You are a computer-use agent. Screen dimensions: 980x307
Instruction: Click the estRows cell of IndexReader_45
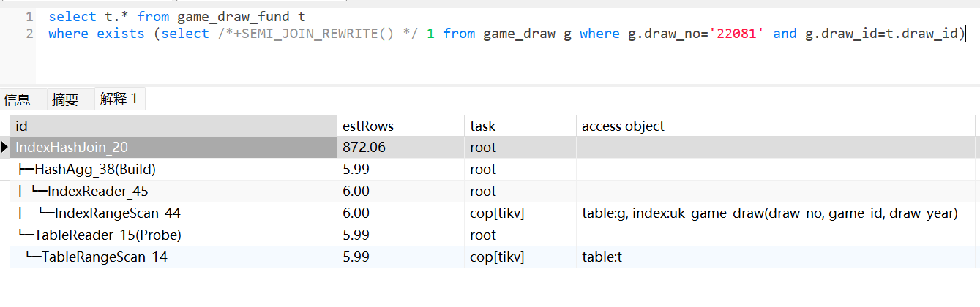point(400,191)
